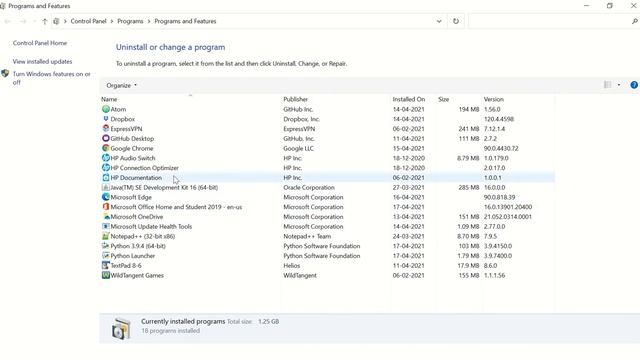Click the TextPad 8-6 icon
Screen dimensions: 640x360
106,266
